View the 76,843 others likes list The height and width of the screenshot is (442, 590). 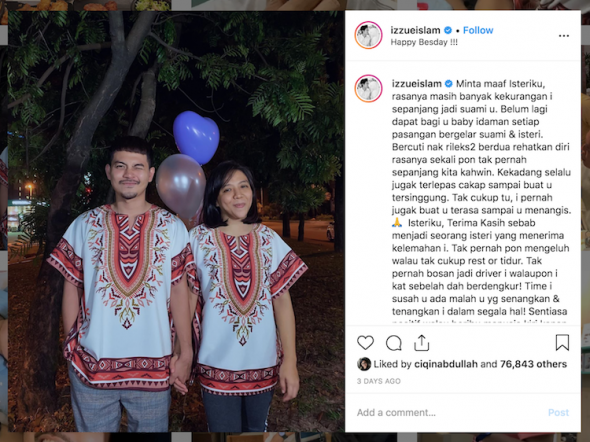point(533,364)
